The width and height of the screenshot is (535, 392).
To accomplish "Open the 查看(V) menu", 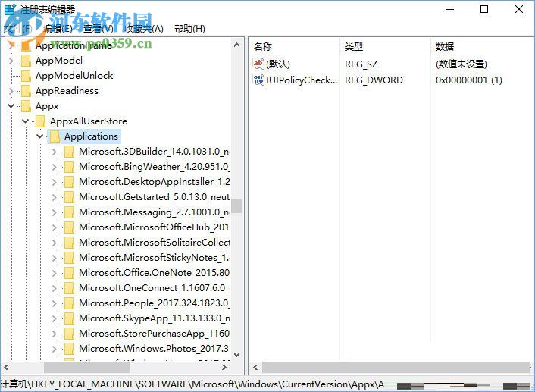I will pos(99,29).
